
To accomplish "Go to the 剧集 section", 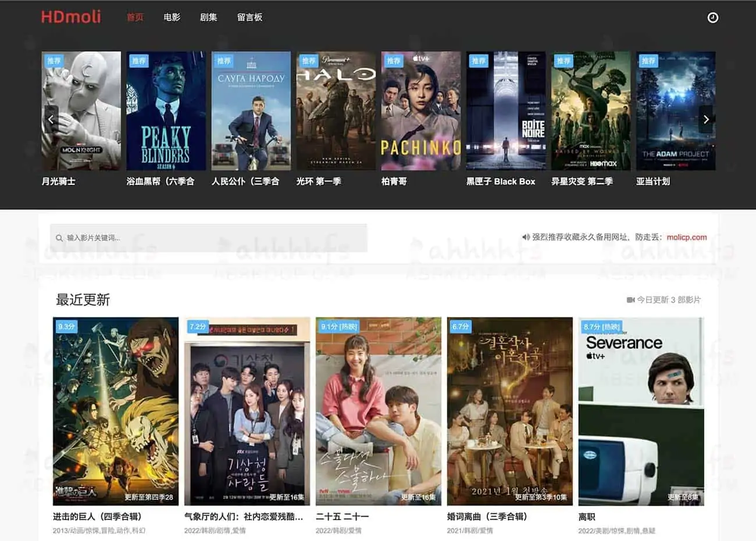I will (x=208, y=17).
